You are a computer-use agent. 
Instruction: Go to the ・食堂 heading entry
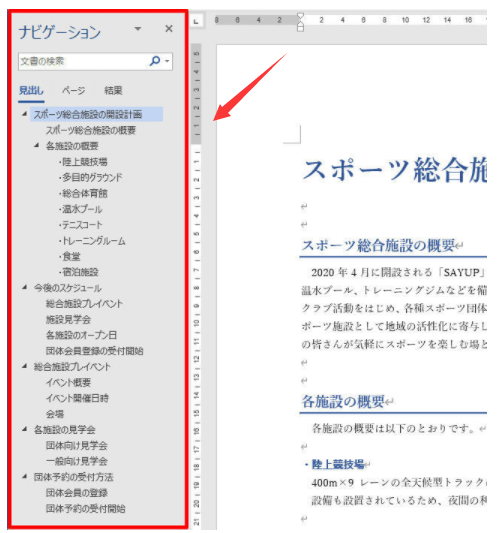coord(69,256)
